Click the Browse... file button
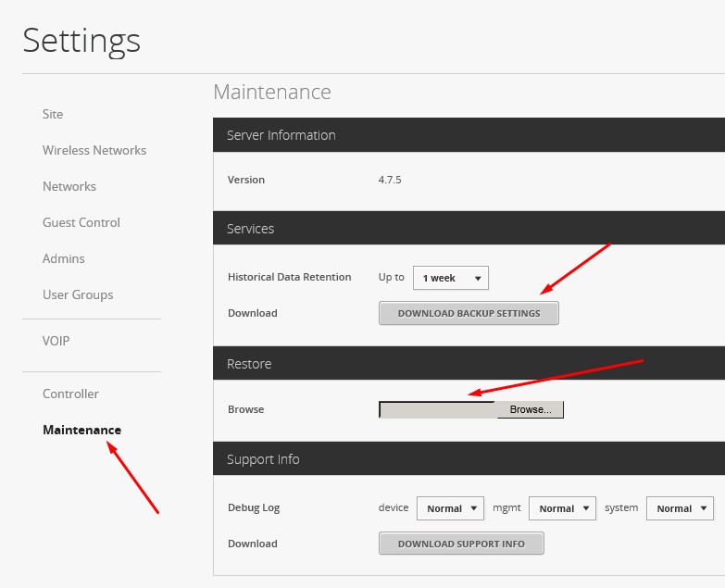The image size is (725, 588). pyautogui.click(x=531, y=409)
